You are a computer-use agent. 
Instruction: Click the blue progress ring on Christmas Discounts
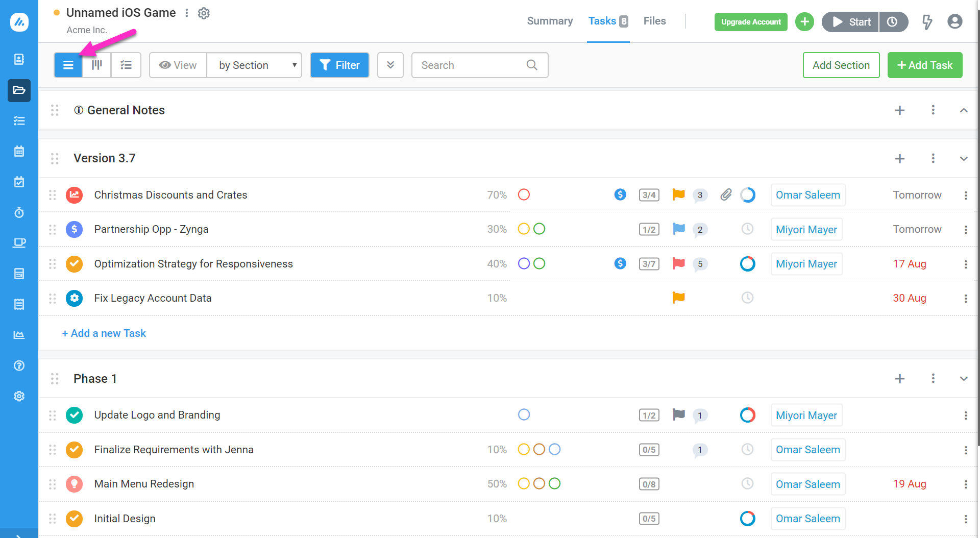point(748,194)
